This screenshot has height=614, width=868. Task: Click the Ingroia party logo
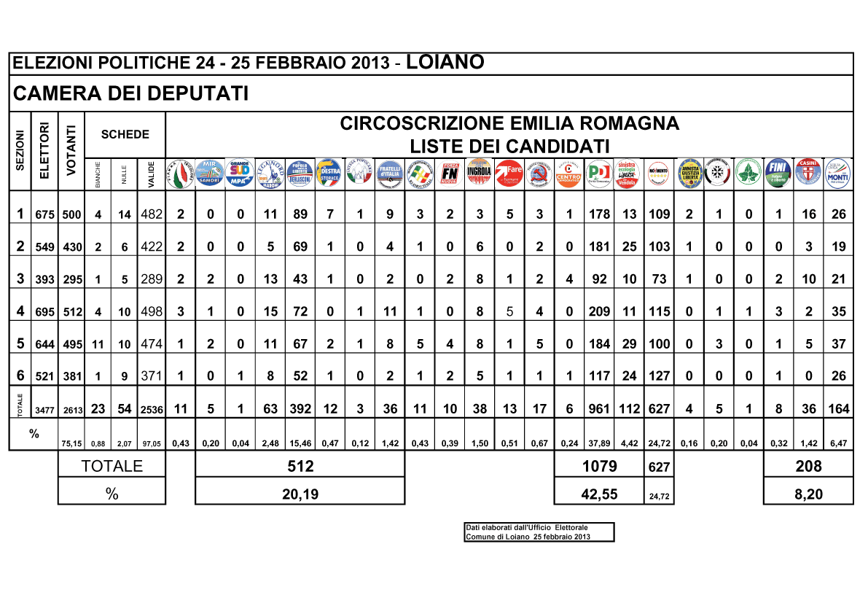[480, 174]
